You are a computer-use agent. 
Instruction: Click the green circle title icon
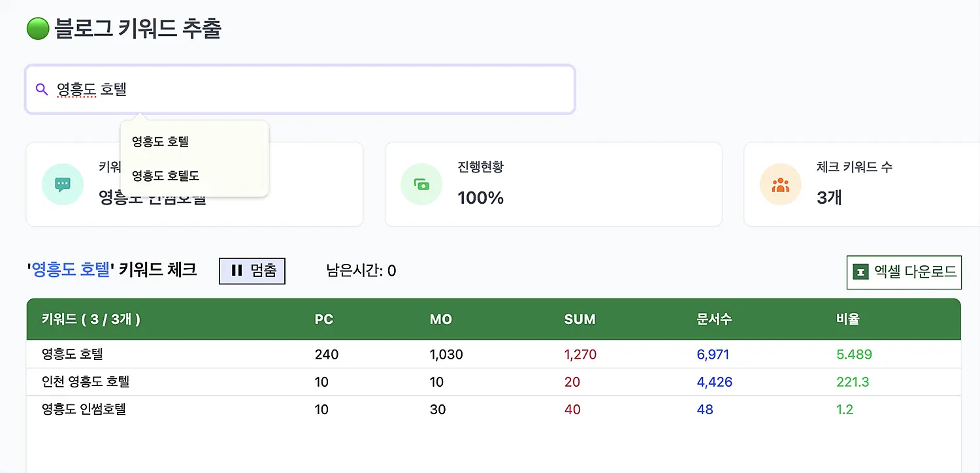[x=38, y=29]
